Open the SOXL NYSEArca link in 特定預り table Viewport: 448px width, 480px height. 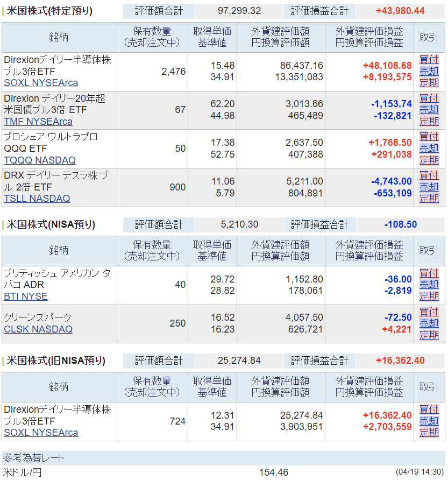click(x=41, y=83)
